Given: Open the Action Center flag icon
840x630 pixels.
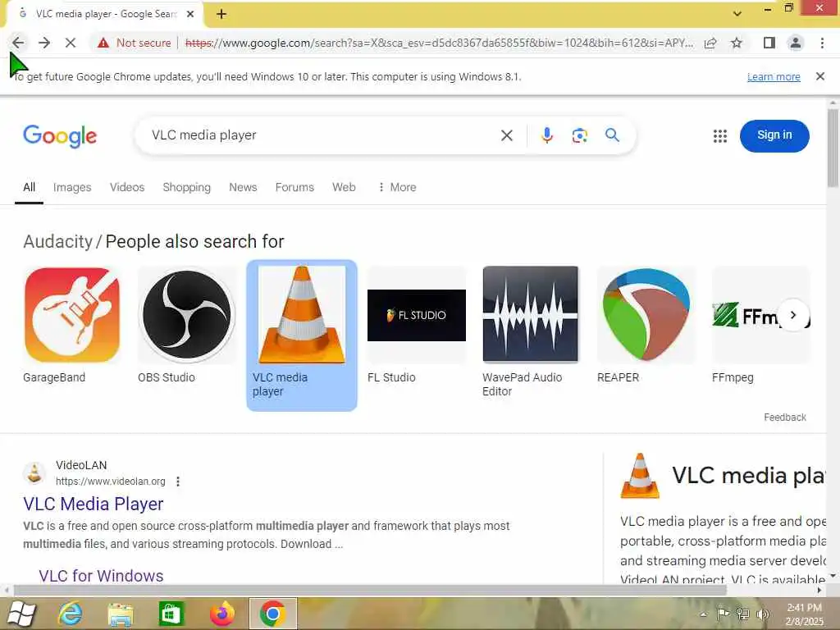Looking at the screenshot, I should 723,614.
